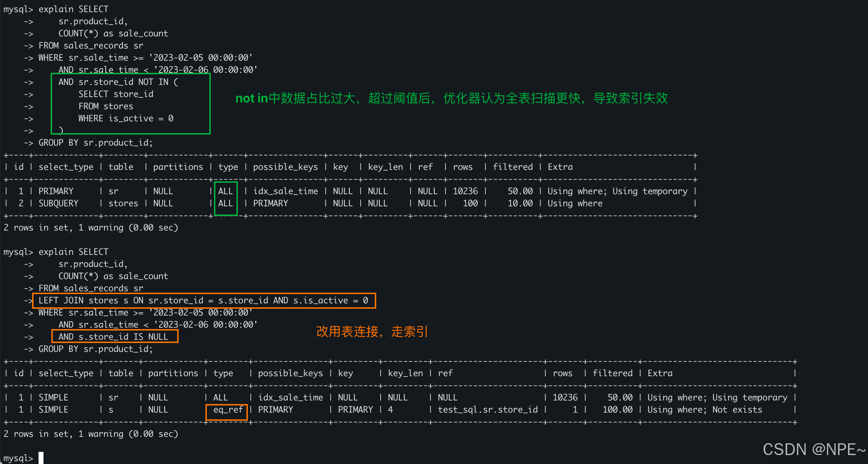Select the 10236 rows estimate value
Image resolution: width=868 pixels, height=464 pixels.
pyautogui.click(x=465, y=191)
